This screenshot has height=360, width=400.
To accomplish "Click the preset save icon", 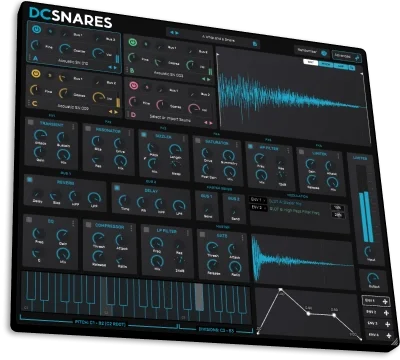I will [255, 44].
